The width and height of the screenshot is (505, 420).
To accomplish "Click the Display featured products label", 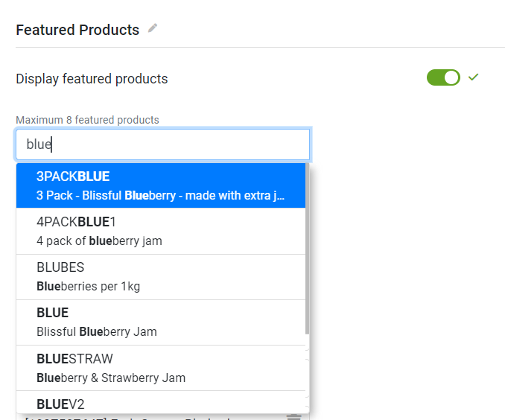I will tap(92, 79).
